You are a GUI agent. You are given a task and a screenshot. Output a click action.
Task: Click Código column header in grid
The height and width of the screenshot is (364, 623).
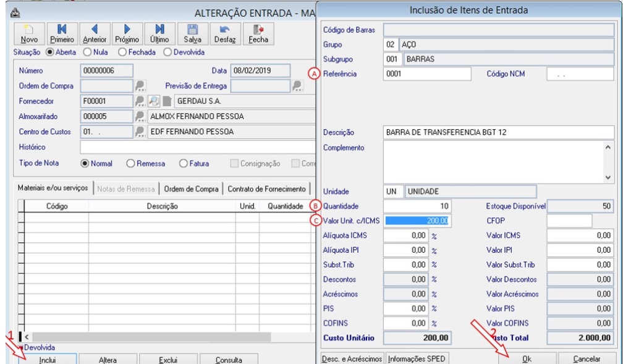57,206
